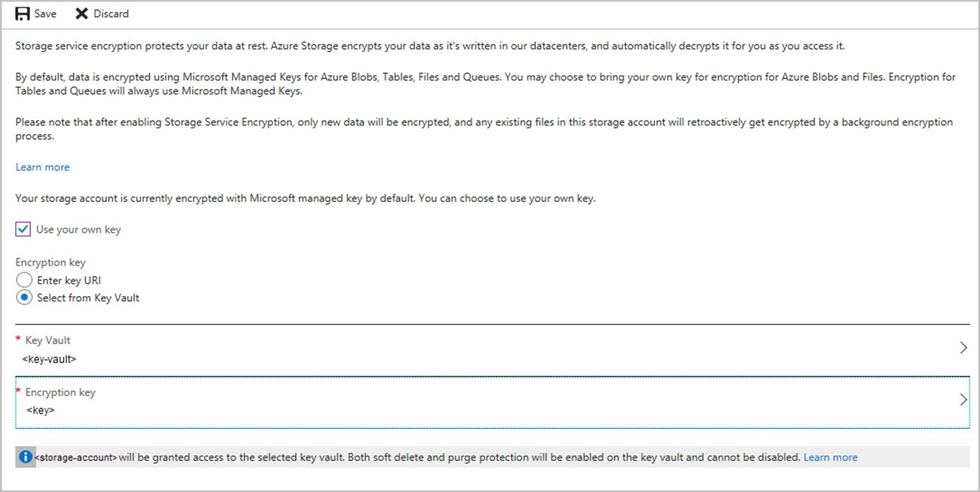Image resolution: width=980 pixels, height=492 pixels.
Task: Click the Save text in toolbar
Action: tap(45, 14)
